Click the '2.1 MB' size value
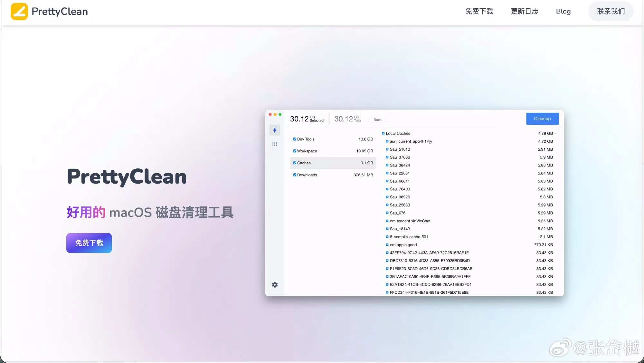 tap(546, 237)
